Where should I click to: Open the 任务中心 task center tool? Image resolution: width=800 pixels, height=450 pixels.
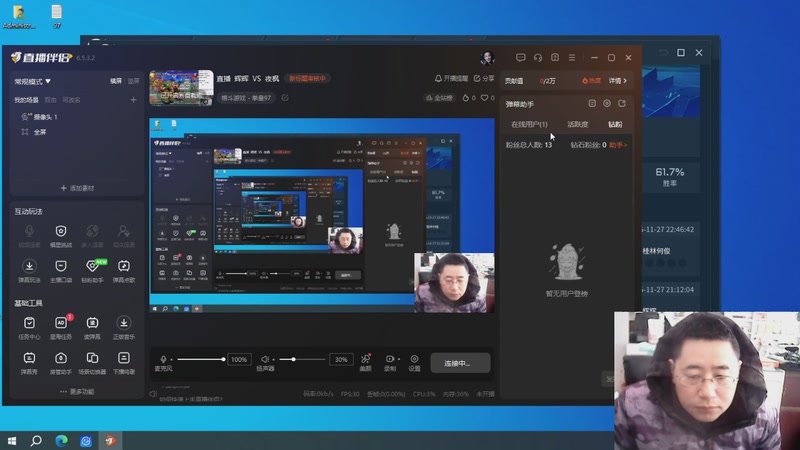point(29,328)
